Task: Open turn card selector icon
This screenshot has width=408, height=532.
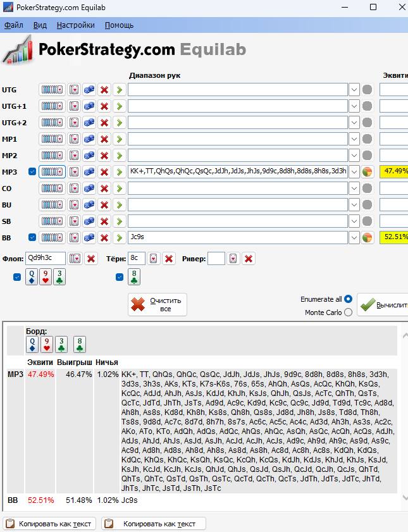Action: [153, 259]
